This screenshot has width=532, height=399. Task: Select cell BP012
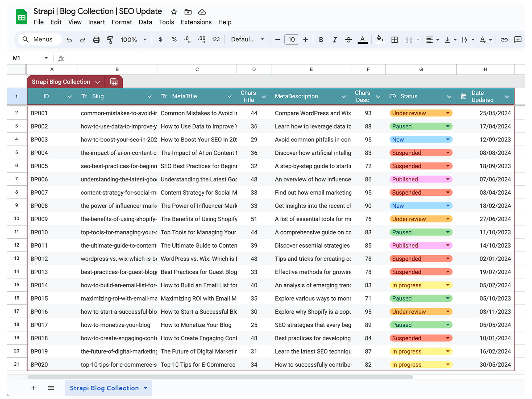(x=52, y=259)
